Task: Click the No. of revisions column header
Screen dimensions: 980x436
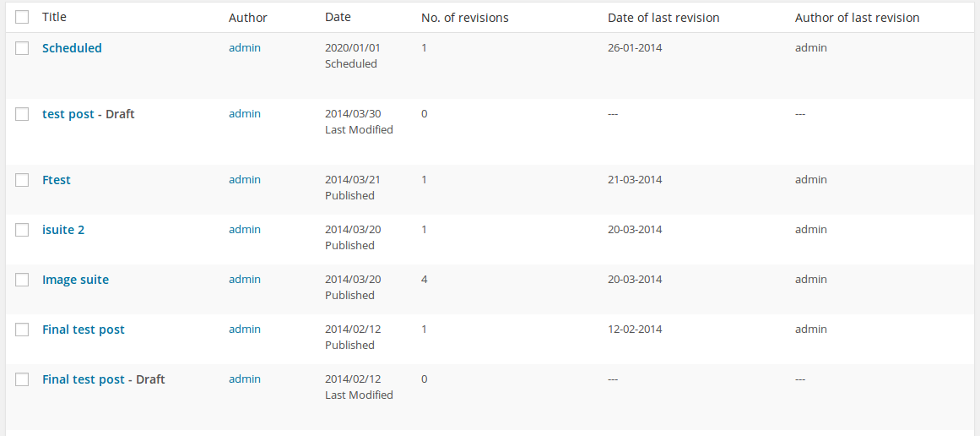Action: [465, 18]
